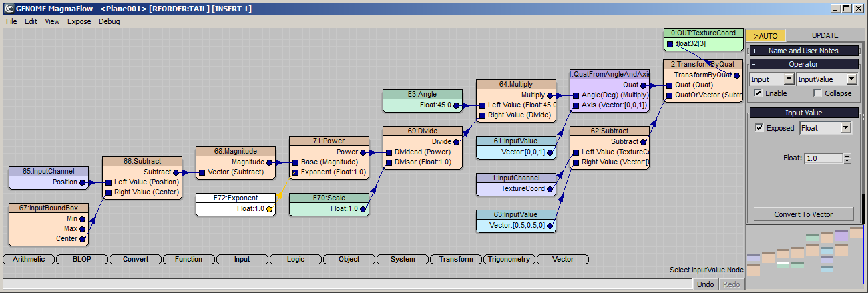Click the 64:Multiply Left Value input socket
This screenshot has width=868, height=293.
click(x=482, y=105)
